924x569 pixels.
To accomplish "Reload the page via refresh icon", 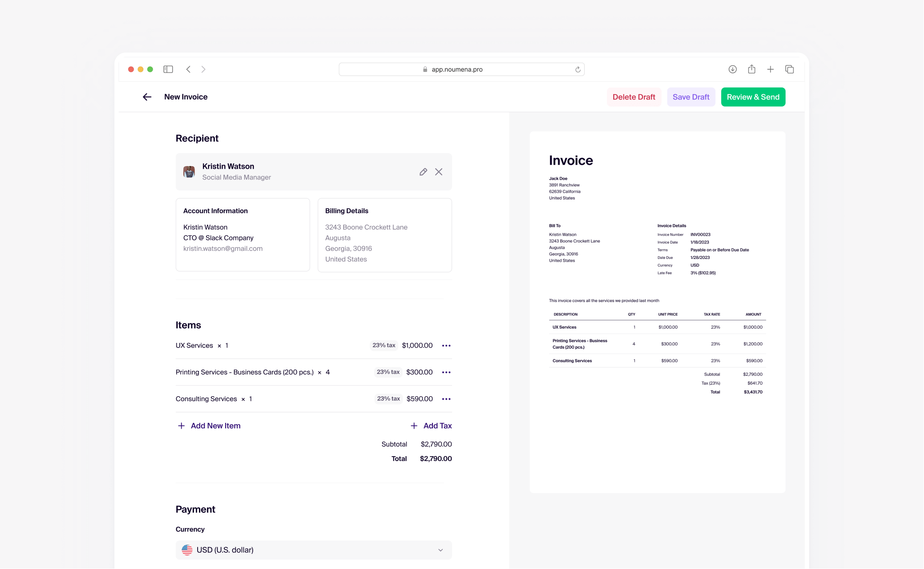I will (x=578, y=69).
